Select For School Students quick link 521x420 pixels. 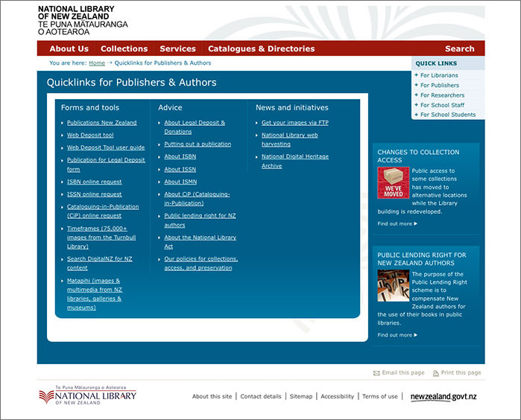(x=448, y=115)
